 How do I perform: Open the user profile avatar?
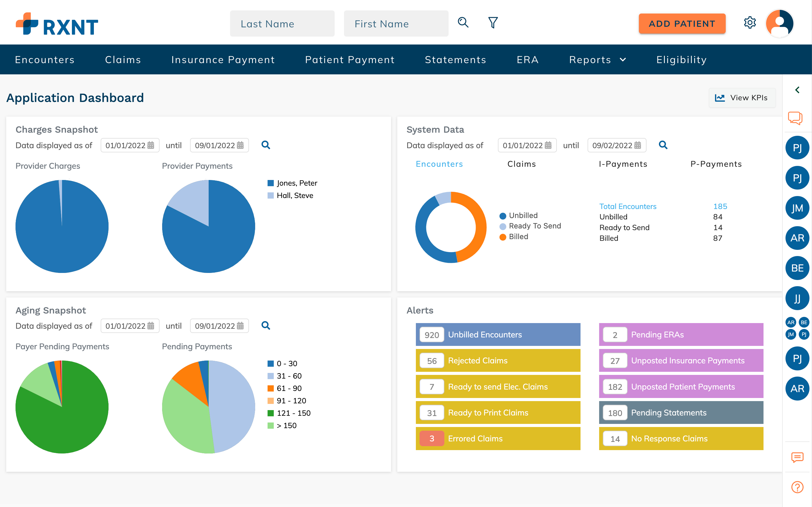click(x=780, y=23)
